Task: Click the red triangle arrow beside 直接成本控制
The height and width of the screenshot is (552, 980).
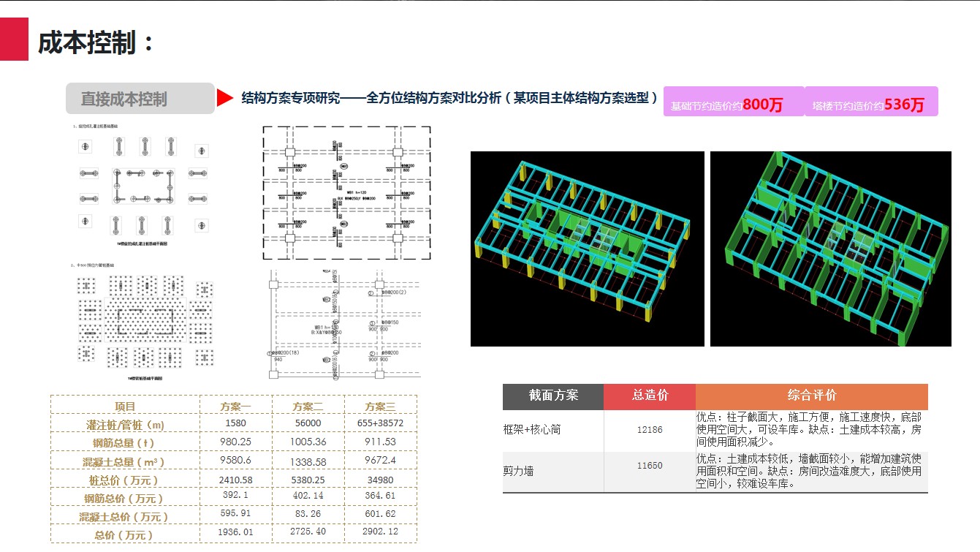Action: pyautogui.click(x=224, y=98)
